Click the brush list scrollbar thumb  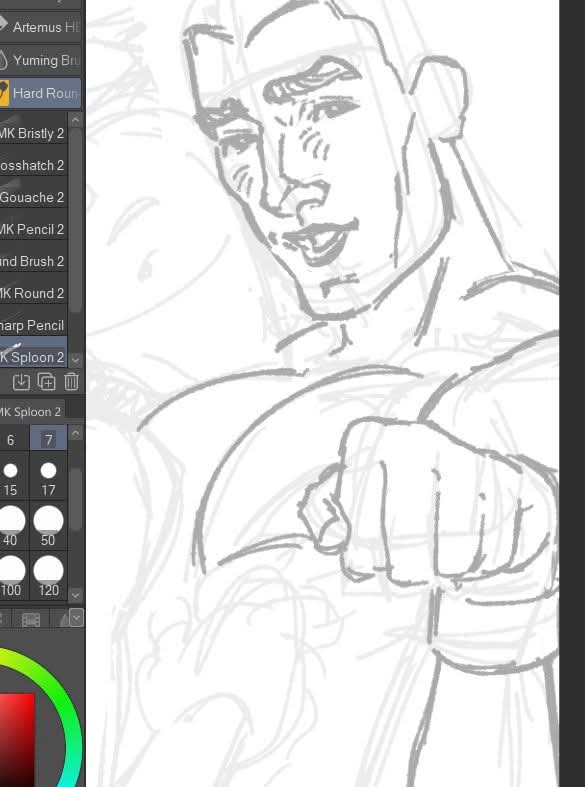[x=75, y=220]
